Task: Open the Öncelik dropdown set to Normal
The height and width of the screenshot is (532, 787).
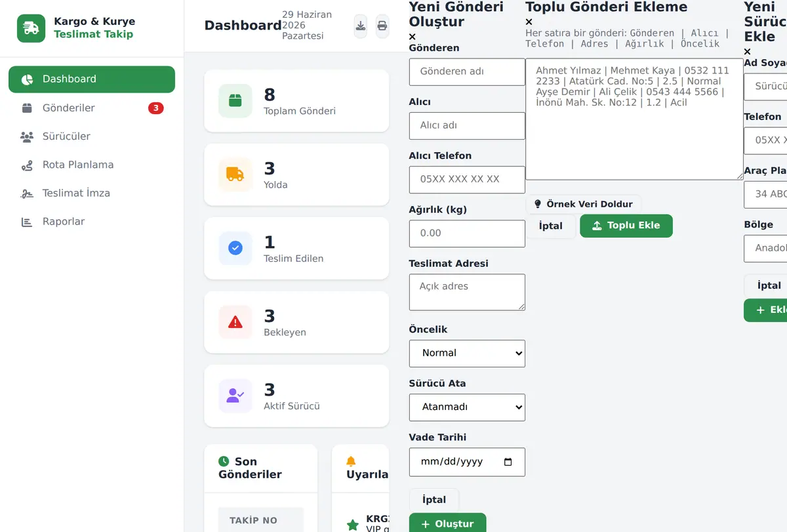Action: pyautogui.click(x=467, y=354)
